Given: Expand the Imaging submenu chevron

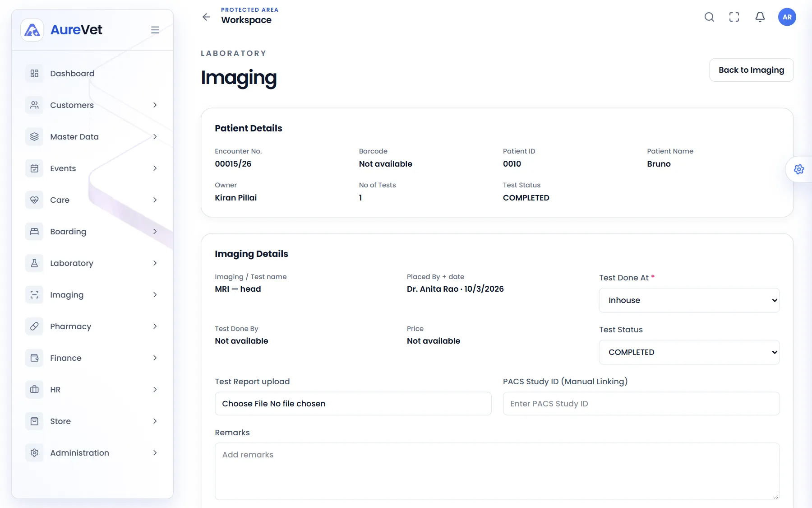Looking at the screenshot, I should click(155, 295).
